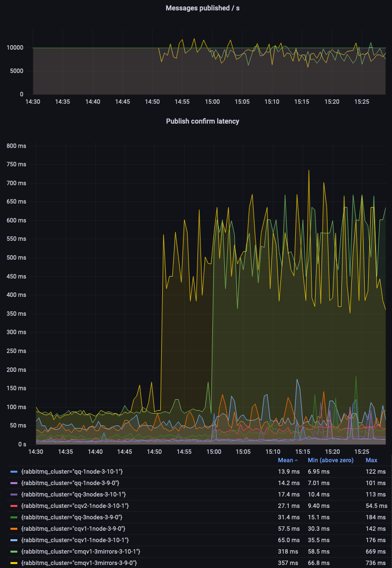Click the 14:50 tick on Messages published axis
Image resolution: width=392 pixels, height=568 pixels.
pos(152,102)
